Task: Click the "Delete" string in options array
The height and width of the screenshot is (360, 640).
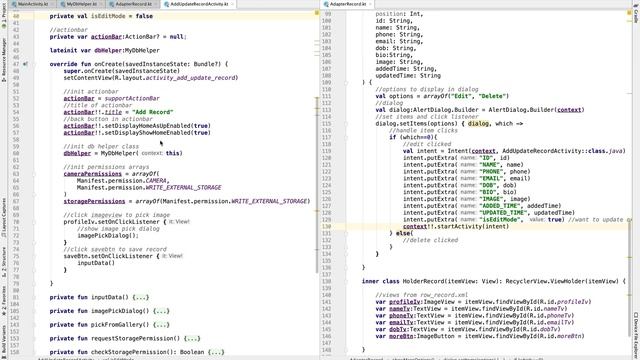Action: point(492,96)
